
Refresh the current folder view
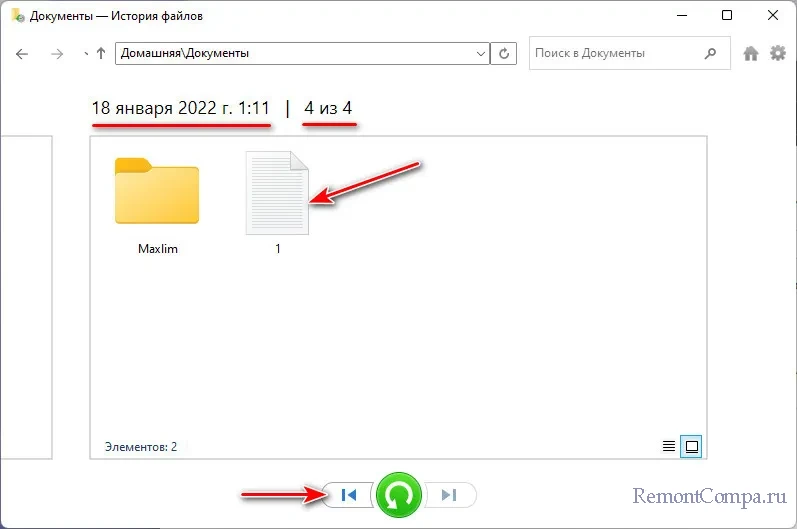[506, 54]
